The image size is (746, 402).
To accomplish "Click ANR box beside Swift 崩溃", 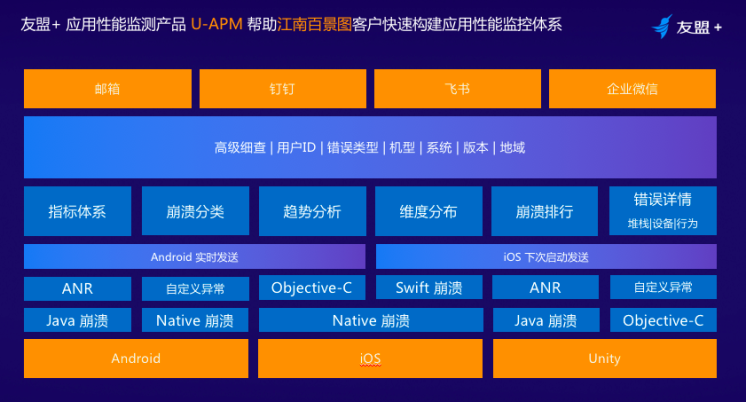I will (545, 287).
